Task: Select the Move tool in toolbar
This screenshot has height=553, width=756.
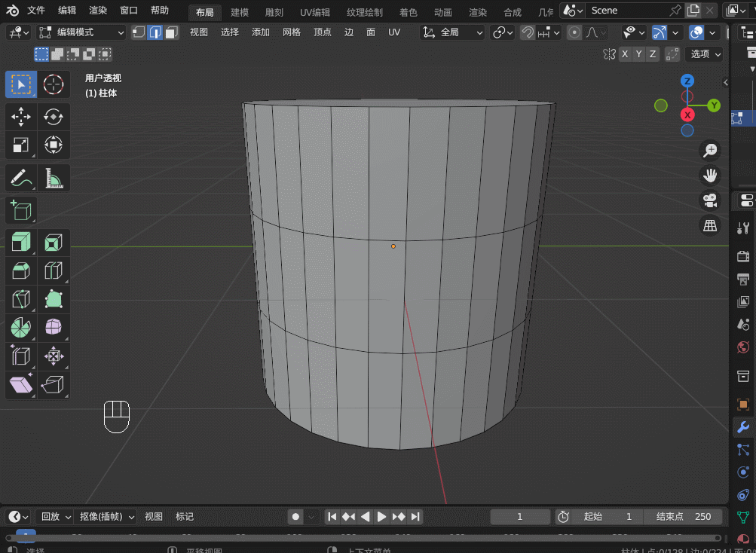Action: click(x=21, y=117)
